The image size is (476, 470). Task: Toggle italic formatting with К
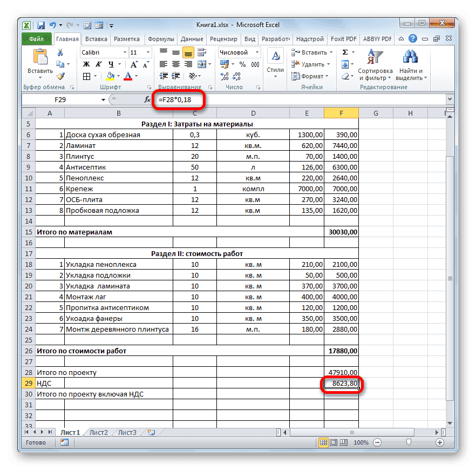click(99, 64)
